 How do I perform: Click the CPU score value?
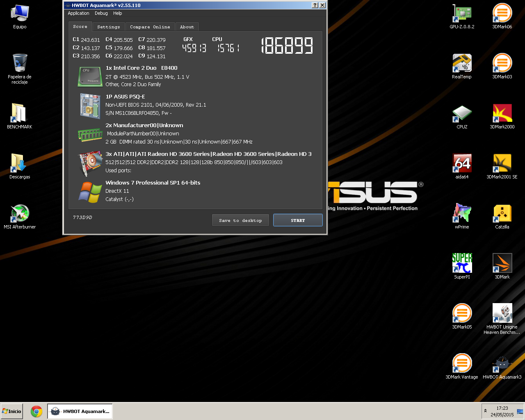pos(228,48)
